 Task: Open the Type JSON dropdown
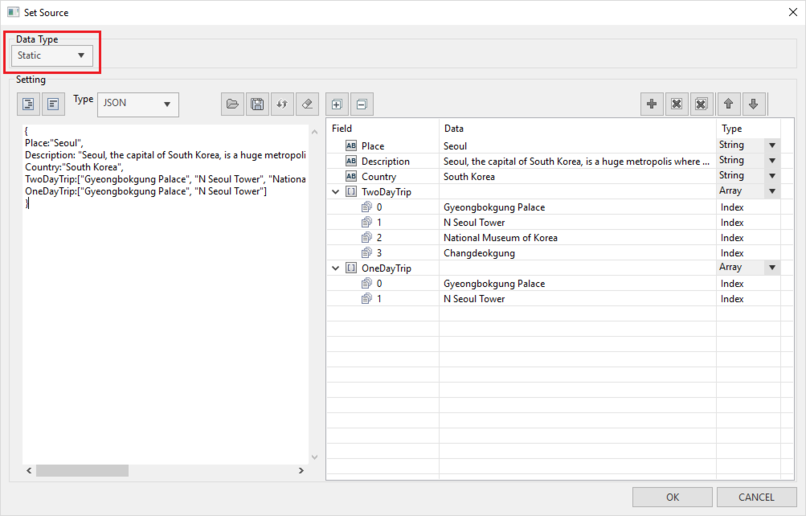(x=138, y=103)
